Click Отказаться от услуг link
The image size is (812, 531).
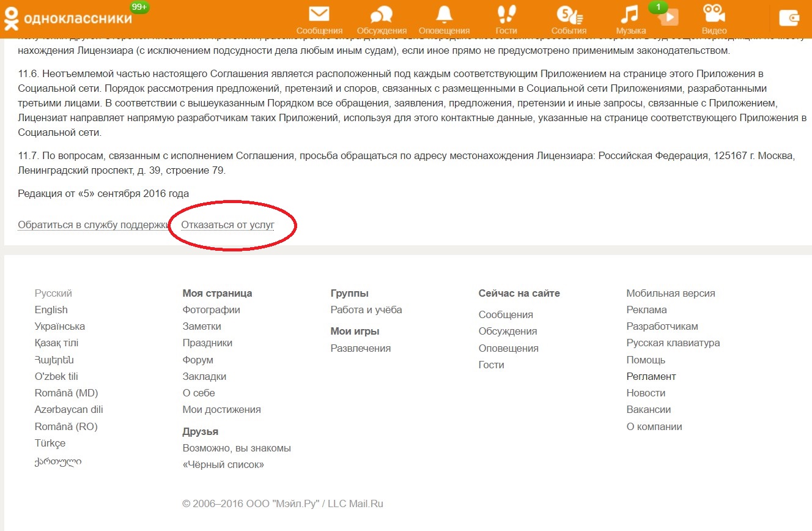point(227,225)
